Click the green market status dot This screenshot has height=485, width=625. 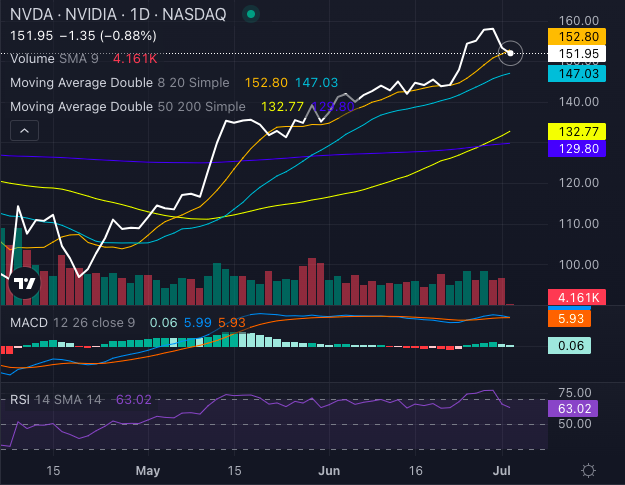click(x=251, y=14)
